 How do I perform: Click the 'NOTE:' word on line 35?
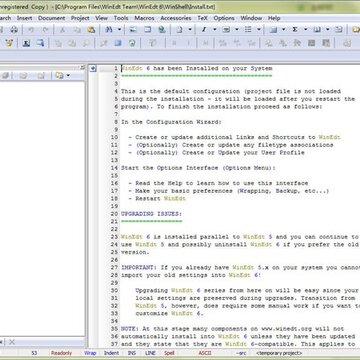pyautogui.click(x=130, y=329)
